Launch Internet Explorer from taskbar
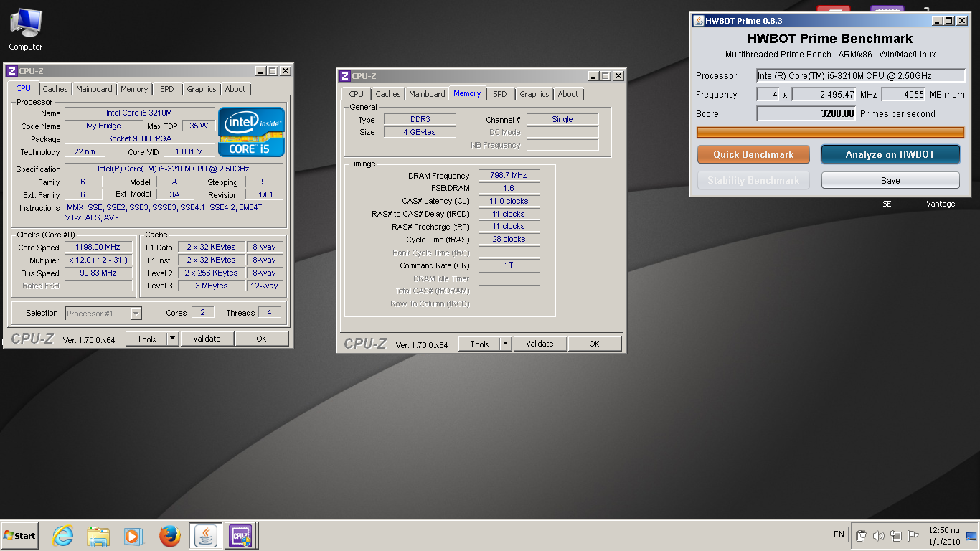980x551 pixels. coord(63,536)
